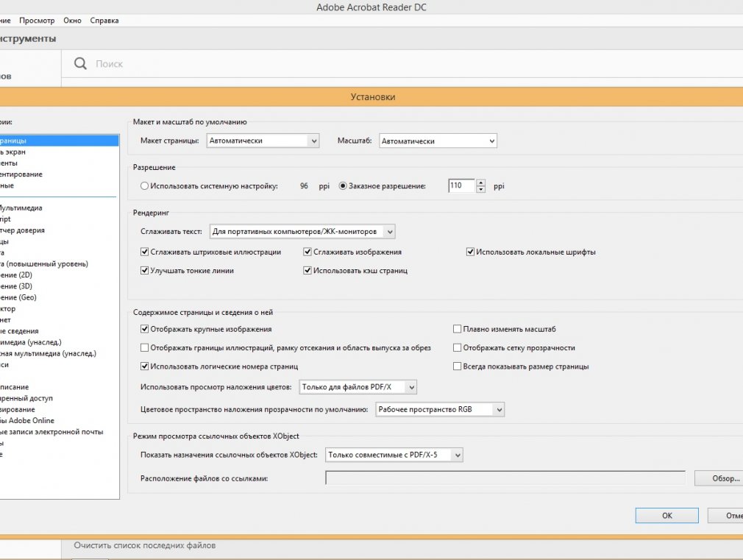
Task: Toggle 'Использовать логические номера страниц' checkbox
Action: coord(144,366)
